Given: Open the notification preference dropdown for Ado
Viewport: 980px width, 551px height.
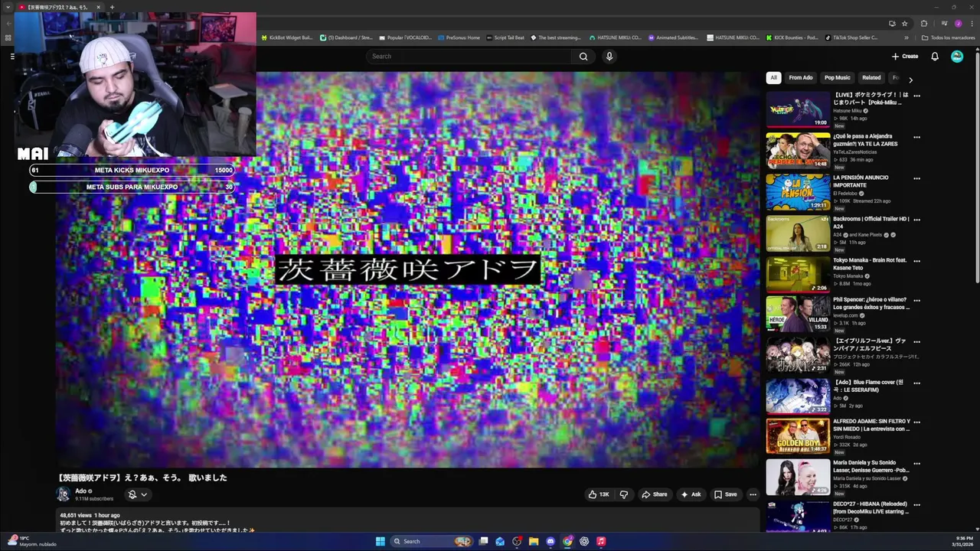Looking at the screenshot, I should [x=137, y=494].
